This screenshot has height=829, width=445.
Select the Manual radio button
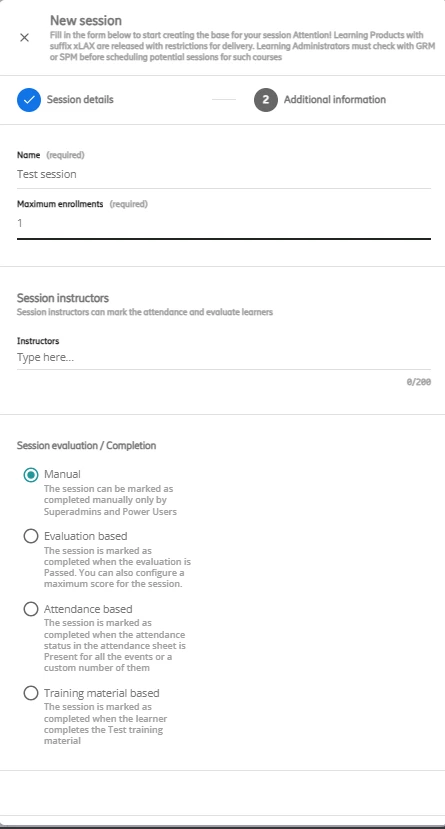(x=31, y=475)
